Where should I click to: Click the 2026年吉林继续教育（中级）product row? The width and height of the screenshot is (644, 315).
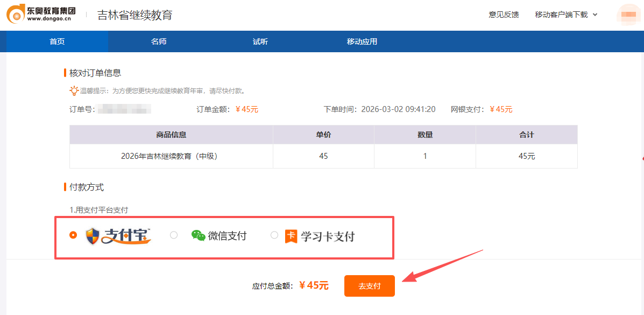171,156
